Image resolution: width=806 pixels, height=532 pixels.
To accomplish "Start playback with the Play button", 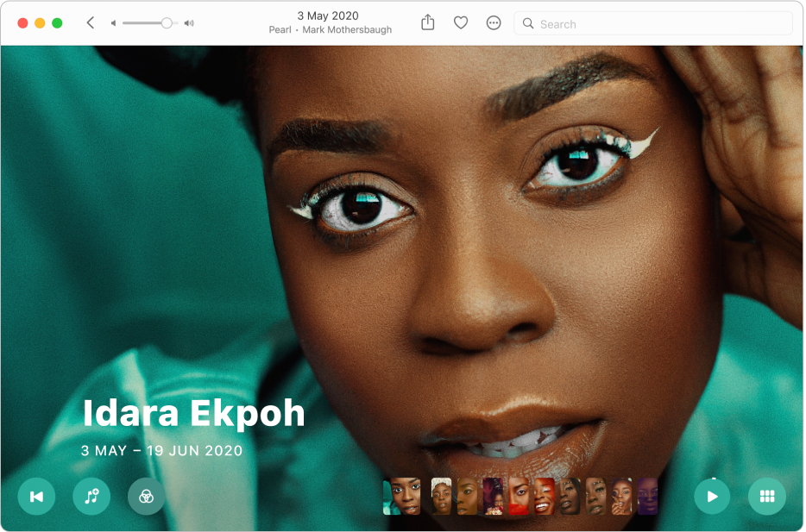I will 712,496.
